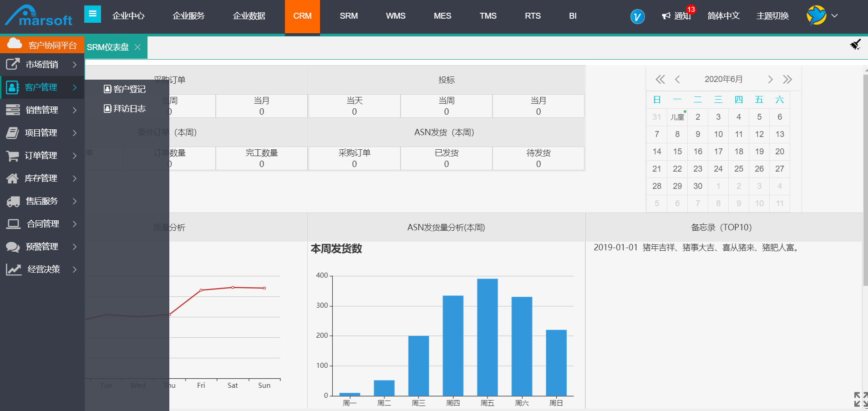This screenshot has width=868, height=411.
Task: Click the 销售管理 server icon
Action: 13,110
